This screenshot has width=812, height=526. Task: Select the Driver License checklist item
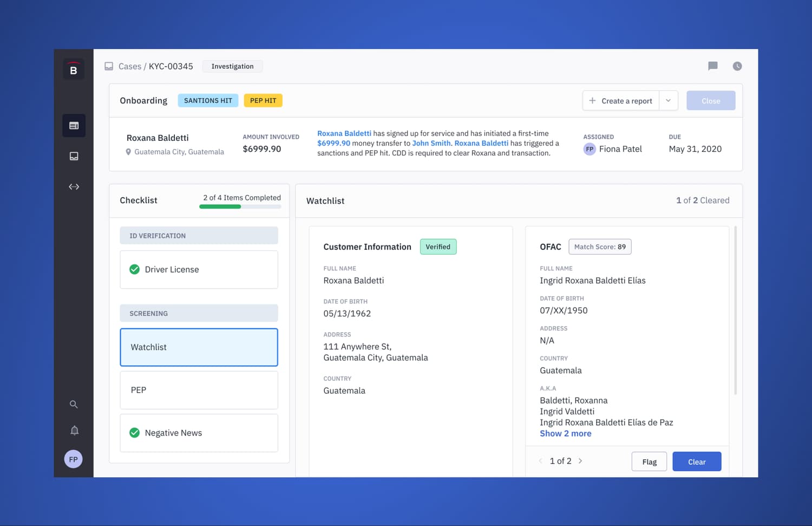click(199, 269)
